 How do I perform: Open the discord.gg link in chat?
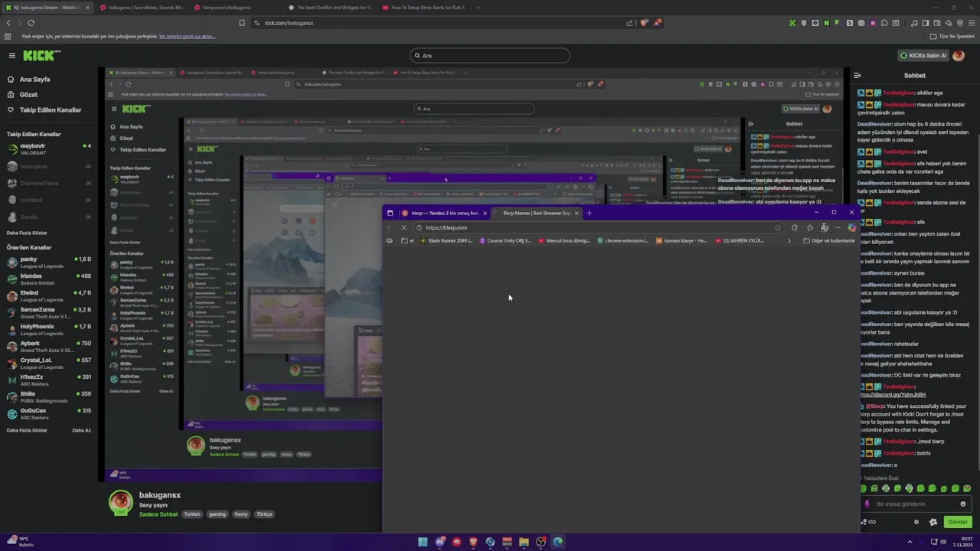892,395
